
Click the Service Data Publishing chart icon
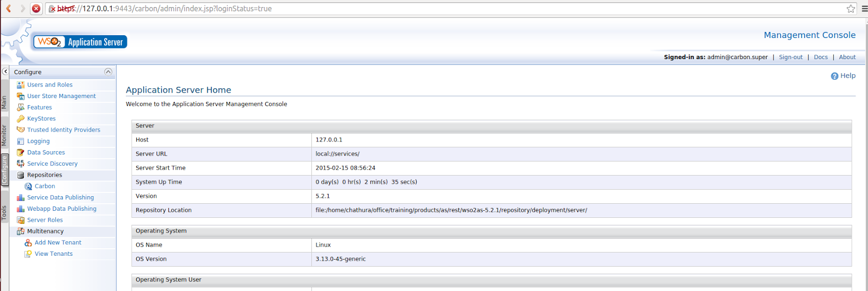coord(21,197)
